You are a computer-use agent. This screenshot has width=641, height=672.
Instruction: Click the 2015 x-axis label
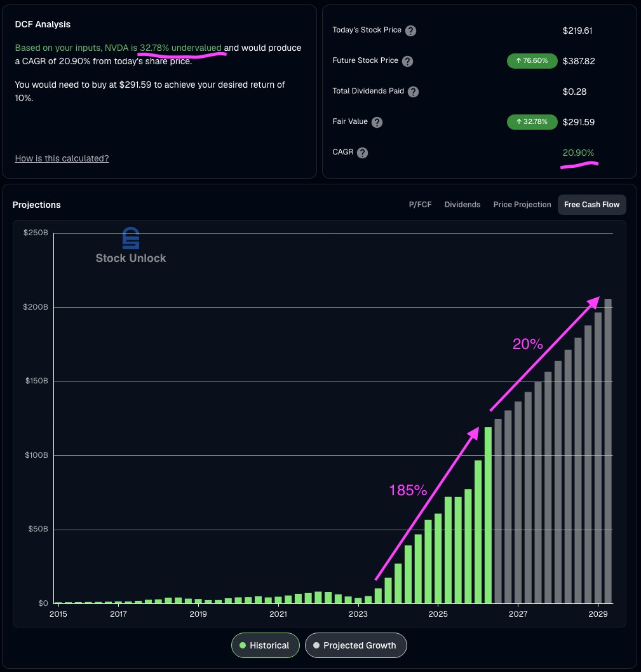58,614
